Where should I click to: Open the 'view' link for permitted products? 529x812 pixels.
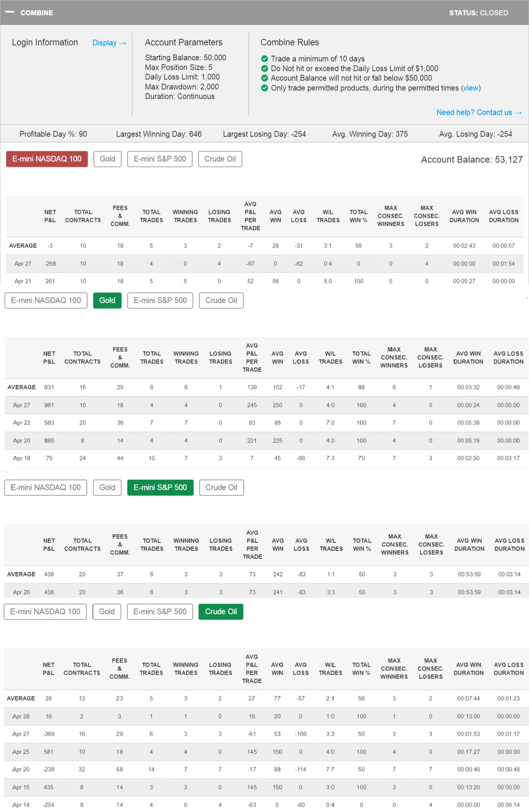click(x=470, y=88)
